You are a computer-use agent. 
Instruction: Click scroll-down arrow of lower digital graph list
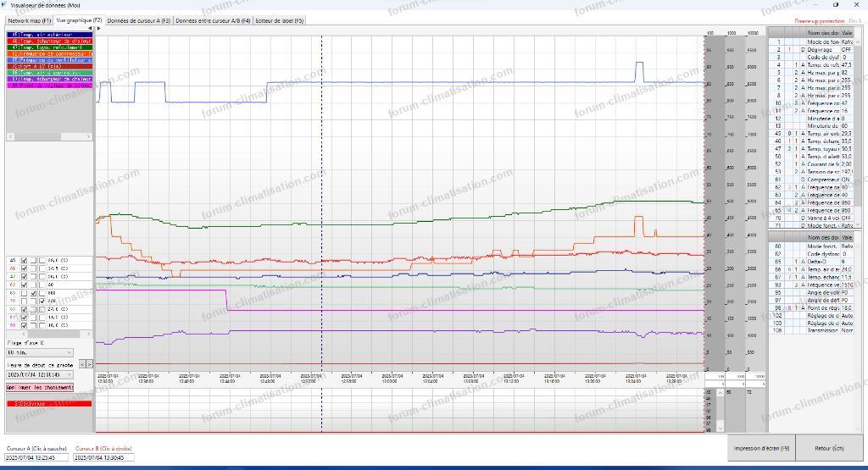click(x=721, y=429)
